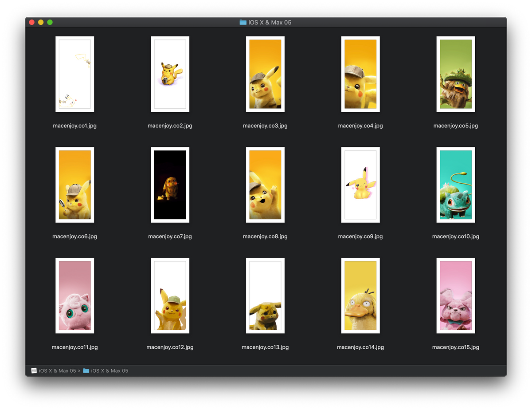
Task: Select the macenjoy.co1.jpg thumbnail
Action: (74, 74)
